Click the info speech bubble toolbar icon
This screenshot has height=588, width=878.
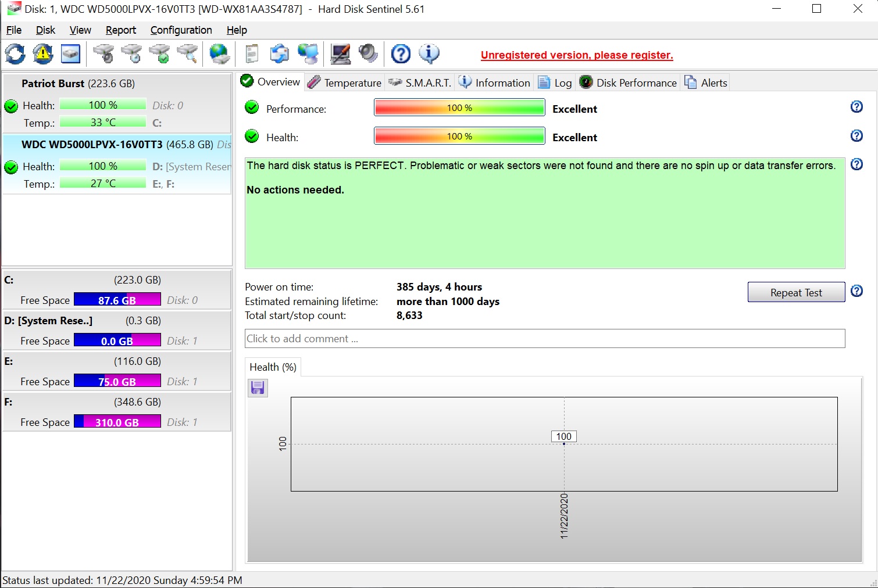click(x=429, y=54)
